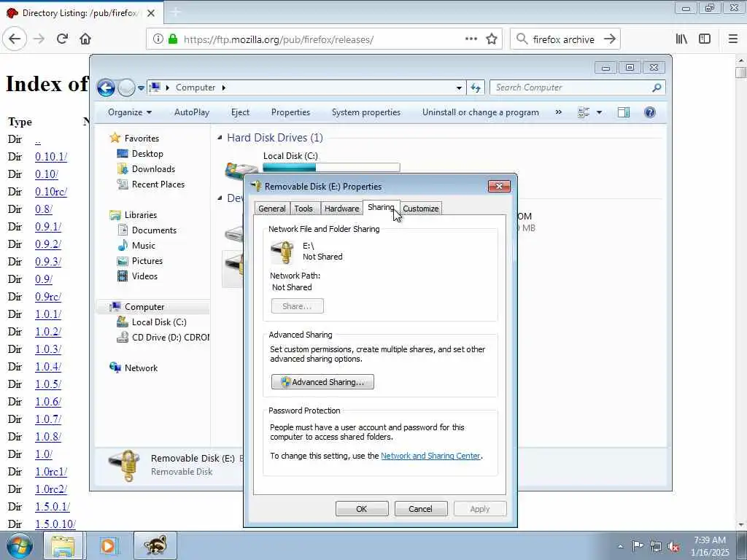
Task: Open Windows Start button
Action: coord(20,545)
